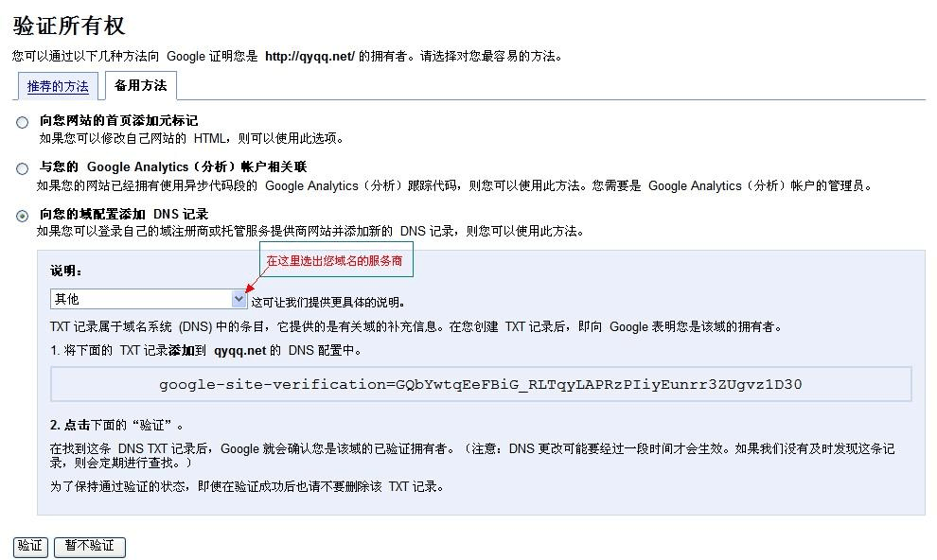
Task: Click the 验证所有权 page heading
Action: 69,26
